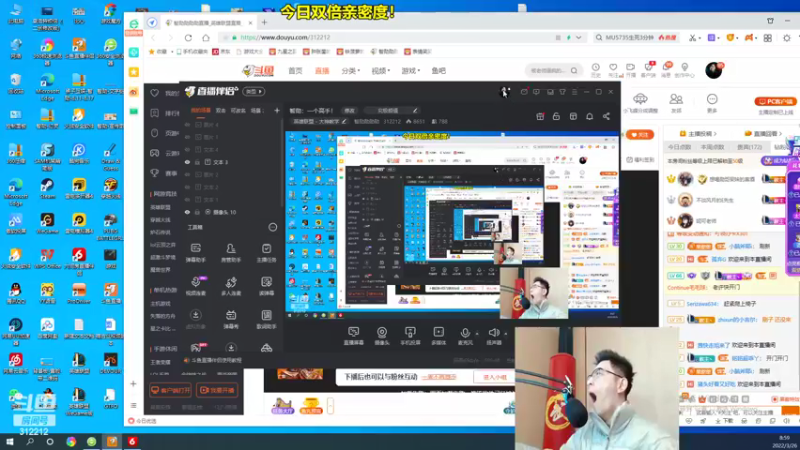Switch to 今日点数 tab

point(679,147)
